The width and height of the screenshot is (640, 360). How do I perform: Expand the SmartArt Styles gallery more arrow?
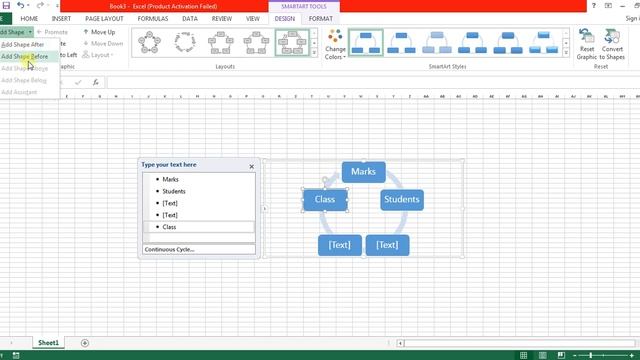566,53
